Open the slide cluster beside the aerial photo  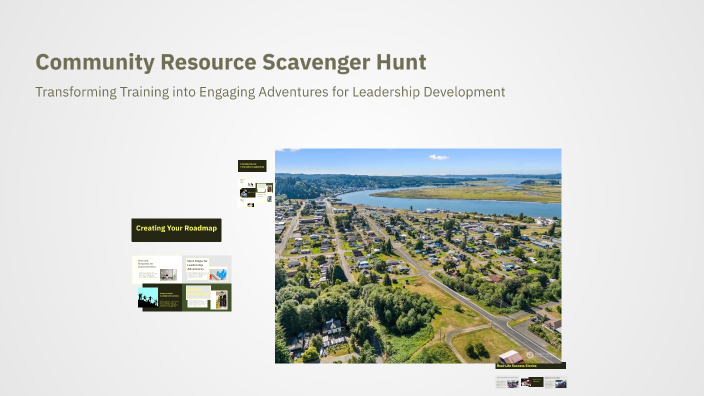point(255,193)
